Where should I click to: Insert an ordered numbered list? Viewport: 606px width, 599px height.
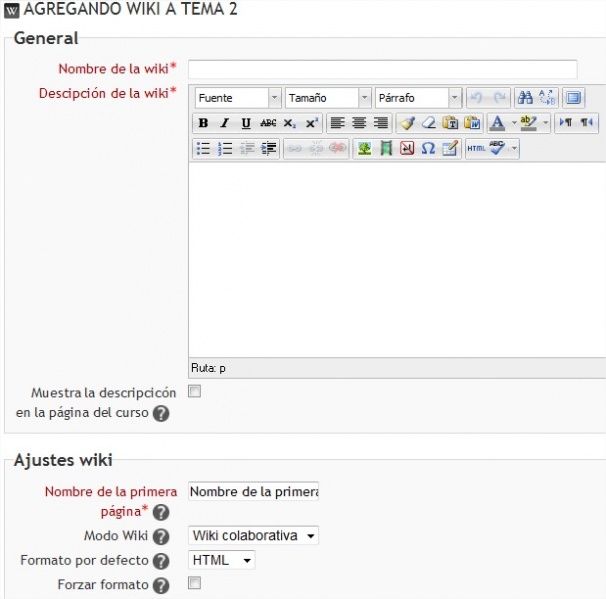pos(225,148)
